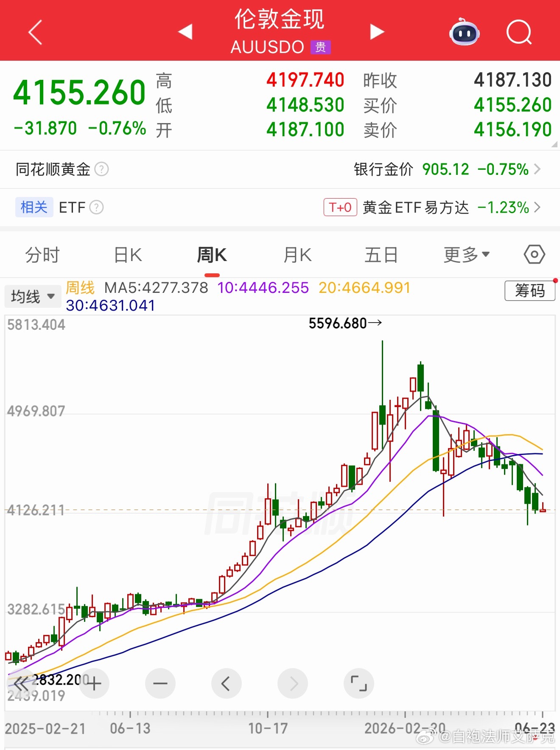Image resolution: width=560 pixels, height=750 pixels.
Task: Open 黄金ETF易方达 link
Action: coord(416,208)
